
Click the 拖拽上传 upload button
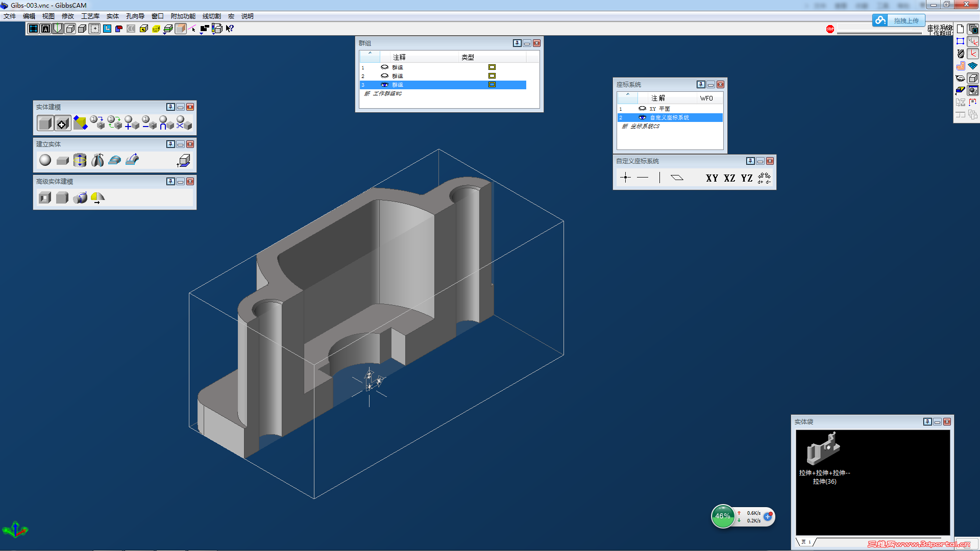tap(898, 20)
